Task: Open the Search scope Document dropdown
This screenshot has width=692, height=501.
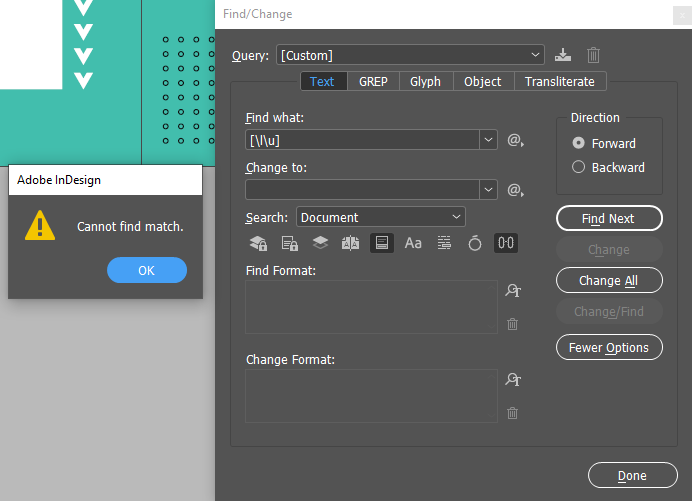Action: tap(380, 217)
